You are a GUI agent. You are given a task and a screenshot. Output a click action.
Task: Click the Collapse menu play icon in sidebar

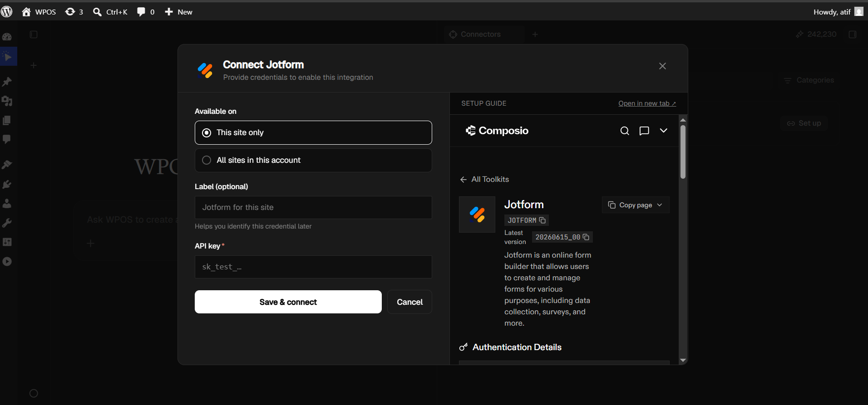[x=7, y=261]
